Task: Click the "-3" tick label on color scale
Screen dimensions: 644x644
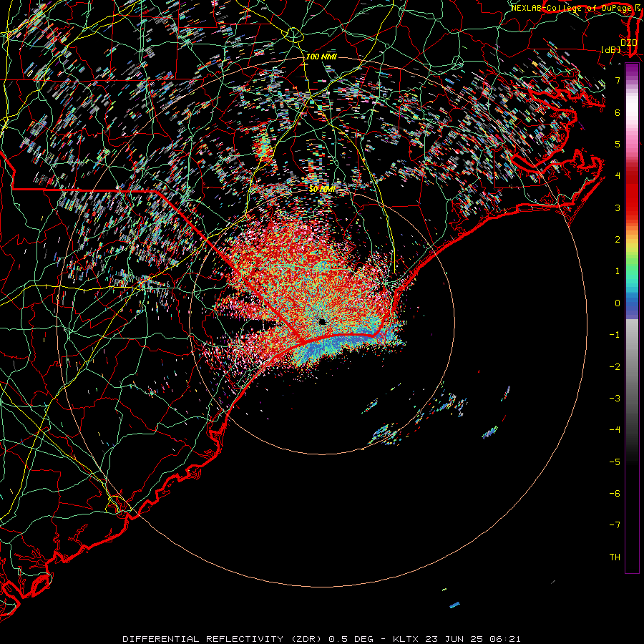Action: click(615, 399)
